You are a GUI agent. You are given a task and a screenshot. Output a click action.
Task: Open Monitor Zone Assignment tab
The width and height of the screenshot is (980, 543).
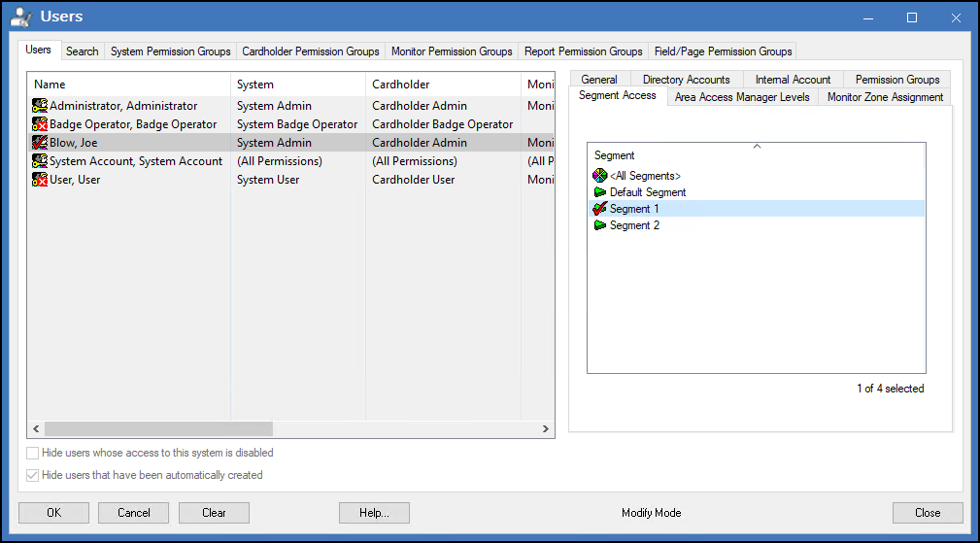click(x=885, y=97)
